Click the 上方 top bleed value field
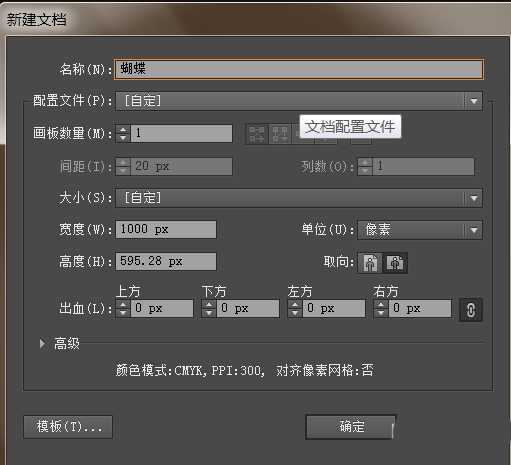The image size is (511, 465). point(162,308)
